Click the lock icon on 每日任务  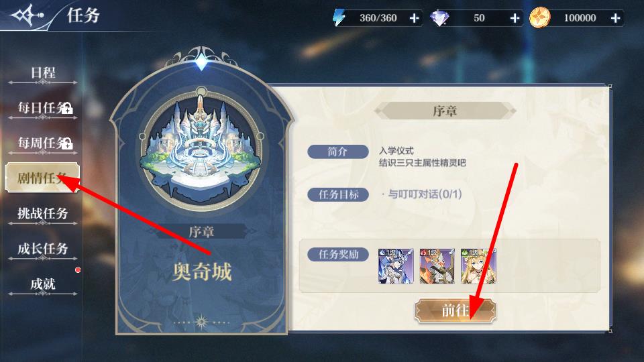point(66,109)
